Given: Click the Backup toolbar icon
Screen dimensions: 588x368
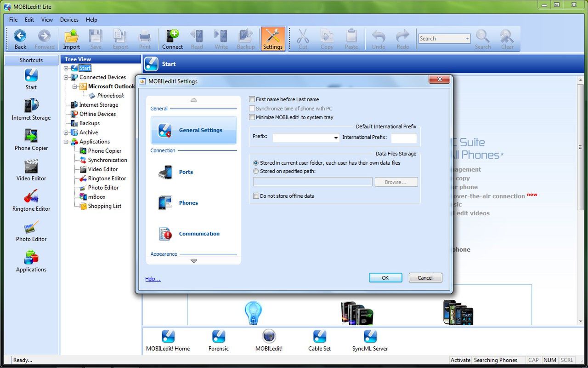Looking at the screenshot, I should pos(246,39).
